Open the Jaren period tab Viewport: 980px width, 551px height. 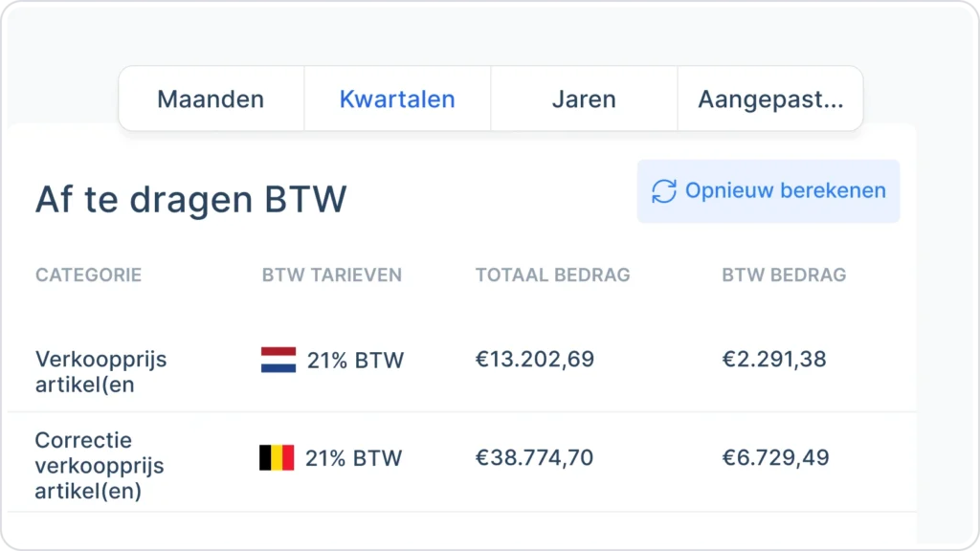coord(584,99)
